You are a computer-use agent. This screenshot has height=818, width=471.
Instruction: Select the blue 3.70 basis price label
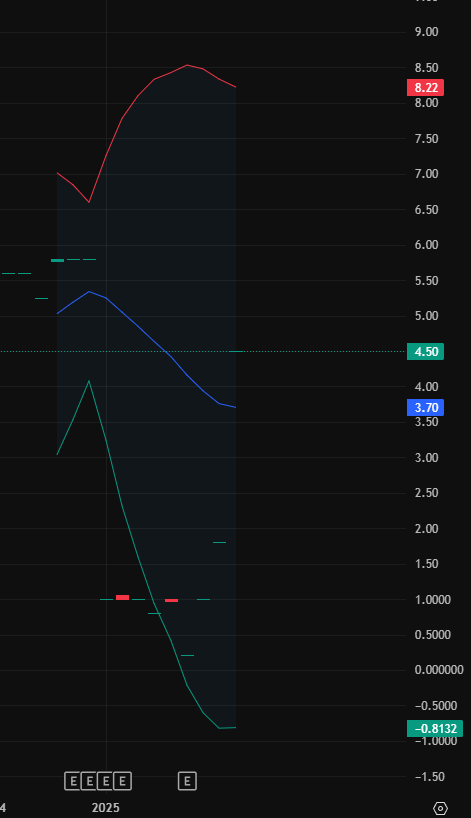[425, 407]
